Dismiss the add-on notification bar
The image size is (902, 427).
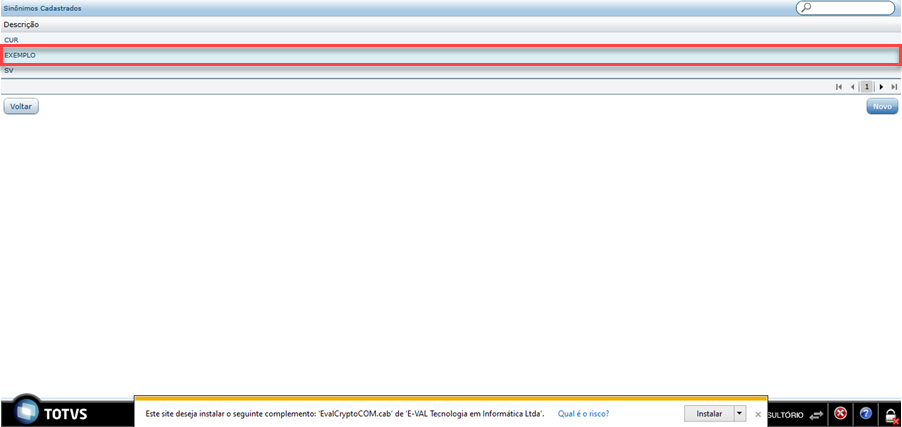point(758,414)
